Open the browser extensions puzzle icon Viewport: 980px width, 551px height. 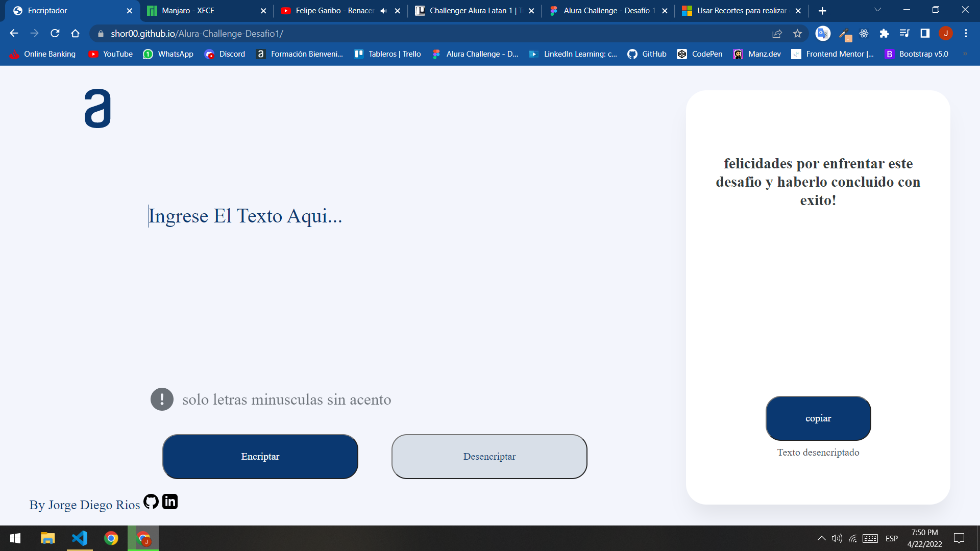[x=885, y=34]
